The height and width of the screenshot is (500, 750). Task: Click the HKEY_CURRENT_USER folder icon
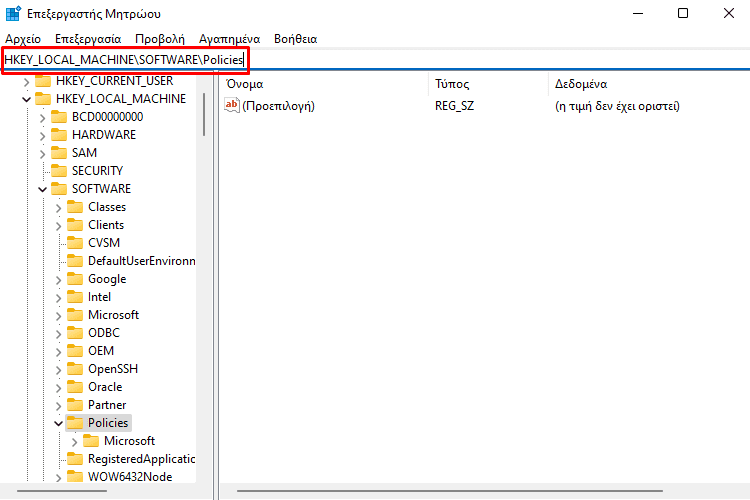[x=43, y=80]
